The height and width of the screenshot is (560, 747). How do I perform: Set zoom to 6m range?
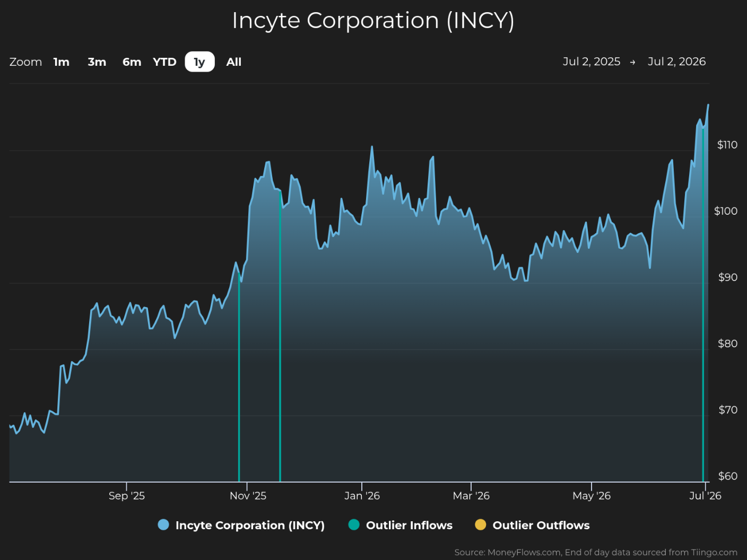[x=132, y=62]
